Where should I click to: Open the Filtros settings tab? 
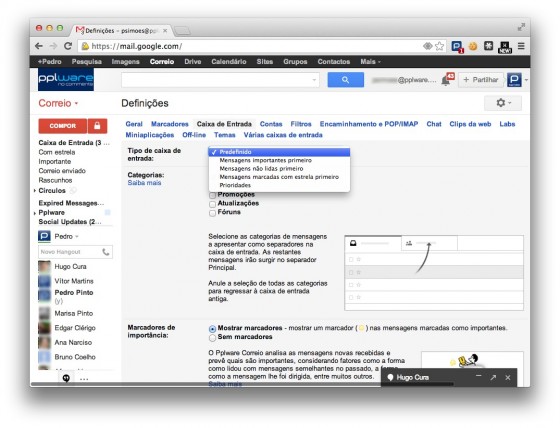(301, 124)
